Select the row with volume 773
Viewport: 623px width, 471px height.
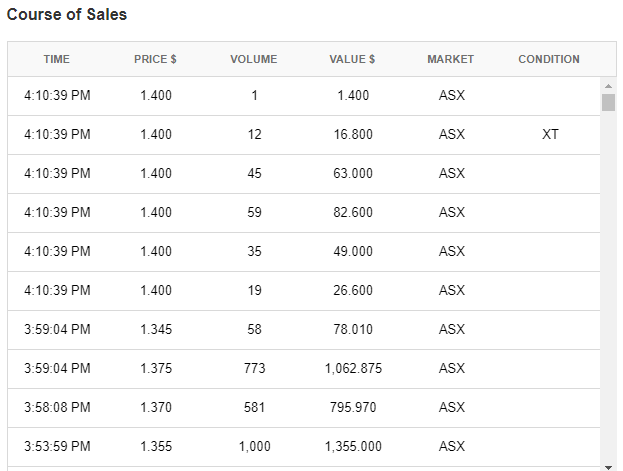pos(254,368)
